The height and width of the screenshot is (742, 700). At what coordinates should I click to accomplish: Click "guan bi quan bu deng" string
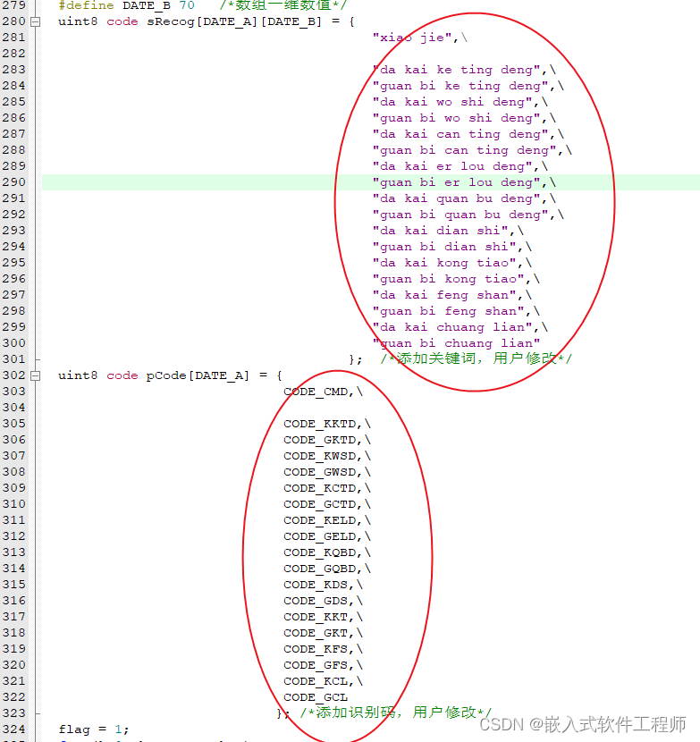[x=460, y=215]
